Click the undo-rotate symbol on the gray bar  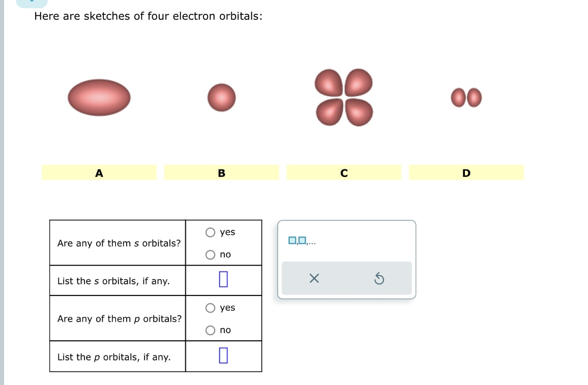[x=378, y=278]
